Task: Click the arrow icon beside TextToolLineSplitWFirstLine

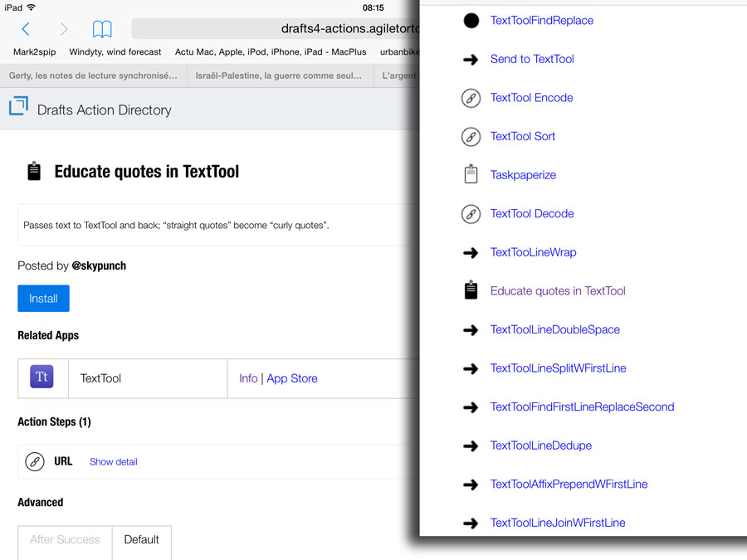Action: 471,368
